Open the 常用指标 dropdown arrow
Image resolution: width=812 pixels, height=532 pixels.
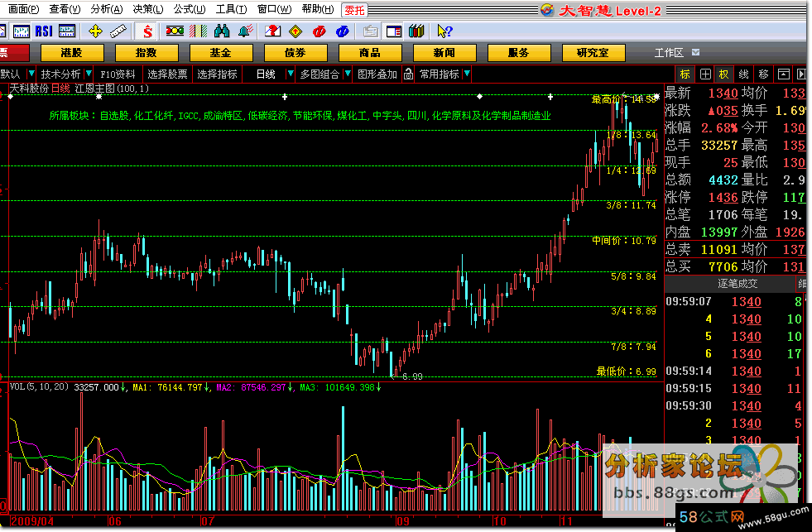tap(467, 74)
